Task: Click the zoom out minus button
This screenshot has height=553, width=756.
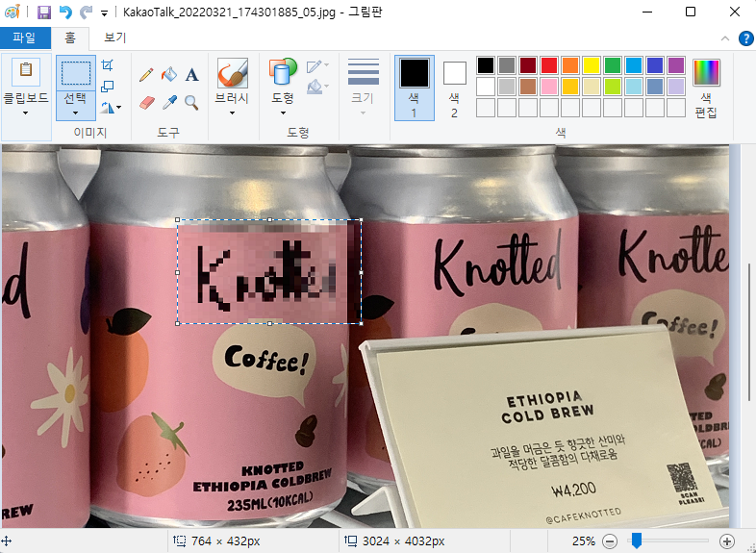Action: point(610,541)
